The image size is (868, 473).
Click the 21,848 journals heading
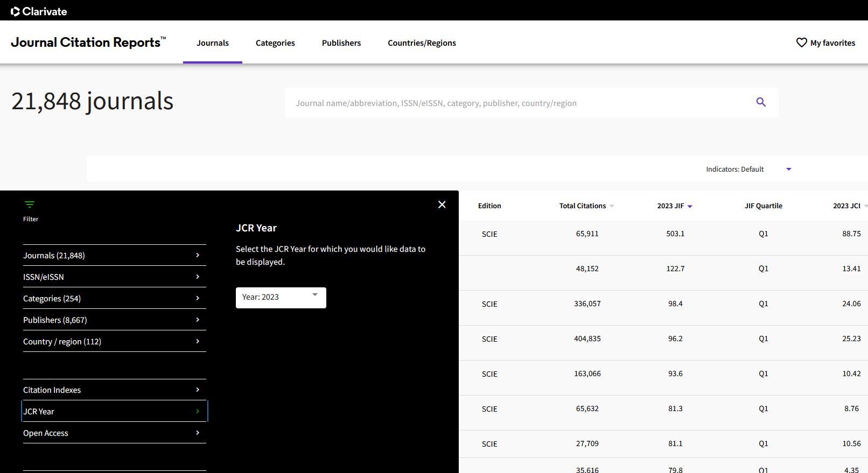pyautogui.click(x=92, y=101)
